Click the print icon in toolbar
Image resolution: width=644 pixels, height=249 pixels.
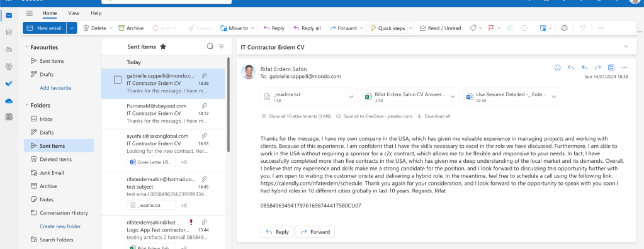click(564, 28)
